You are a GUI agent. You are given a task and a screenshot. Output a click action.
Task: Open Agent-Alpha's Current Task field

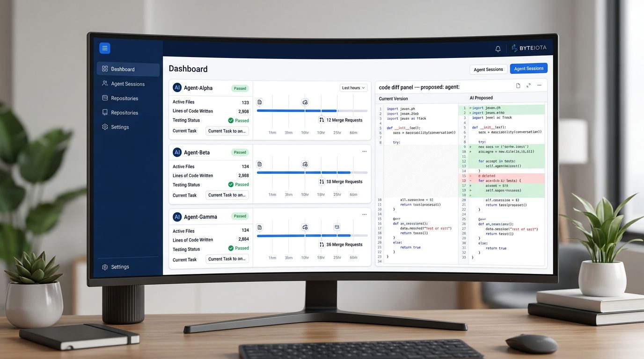click(x=227, y=131)
